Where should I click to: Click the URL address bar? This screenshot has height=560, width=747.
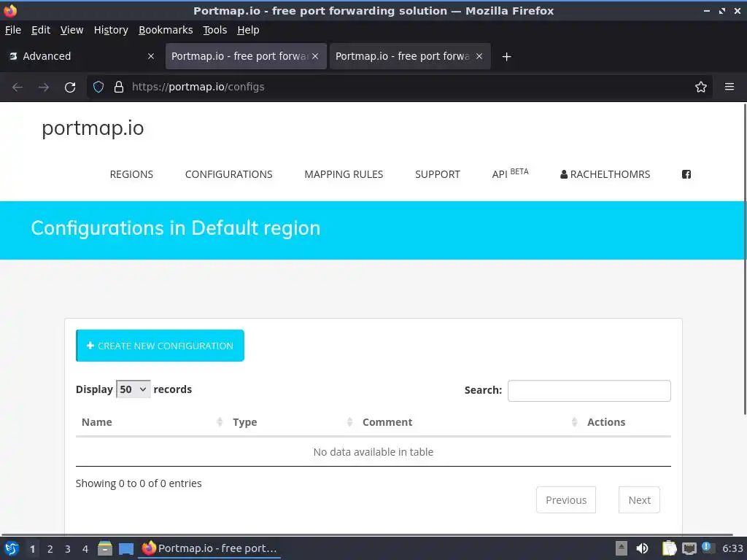400,87
